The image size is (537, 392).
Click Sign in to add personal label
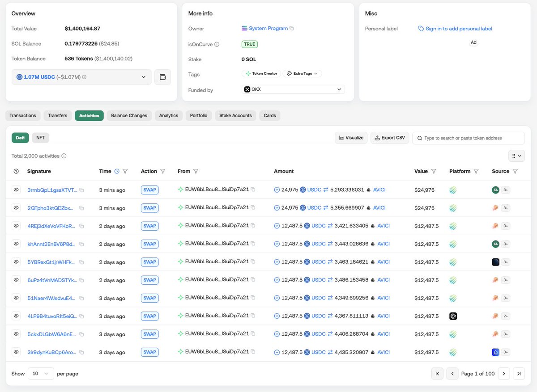point(458,28)
